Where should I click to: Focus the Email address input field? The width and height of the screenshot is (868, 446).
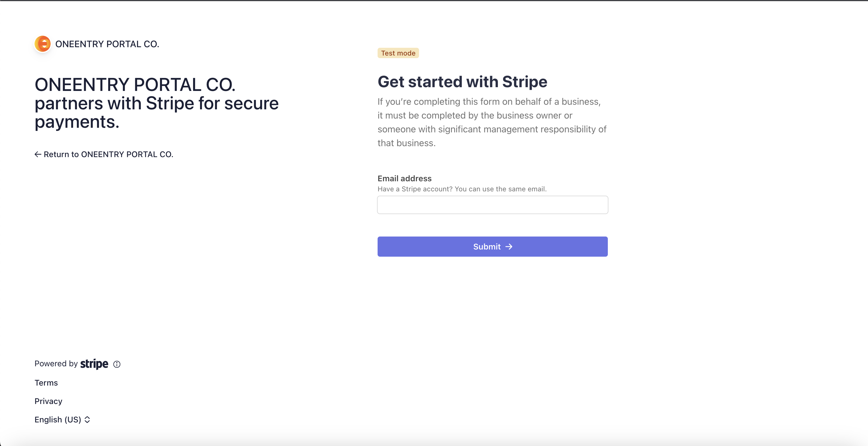click(x=492, y=205)
